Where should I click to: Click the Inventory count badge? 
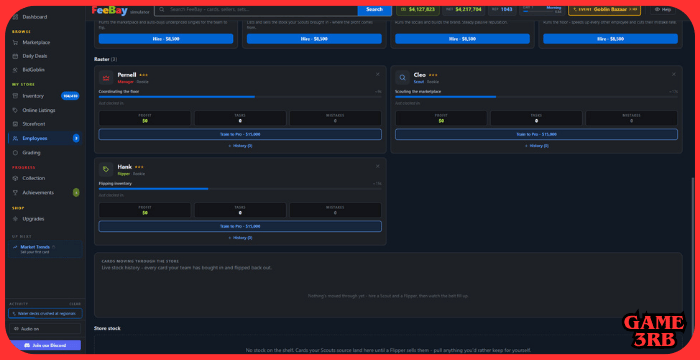[x=70, y=96]
